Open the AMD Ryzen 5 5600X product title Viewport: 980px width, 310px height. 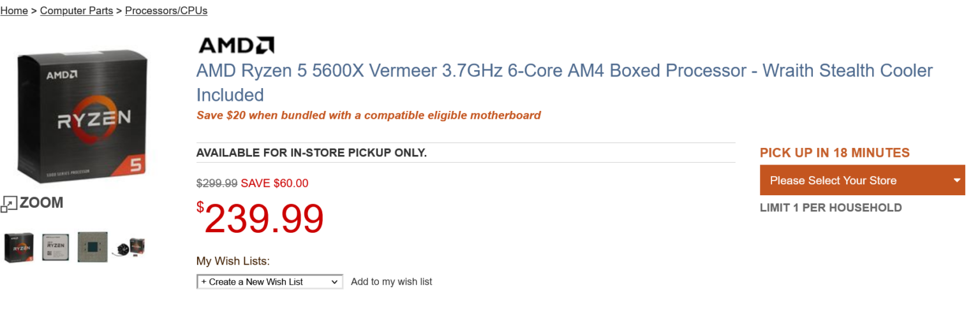[564, 71]
